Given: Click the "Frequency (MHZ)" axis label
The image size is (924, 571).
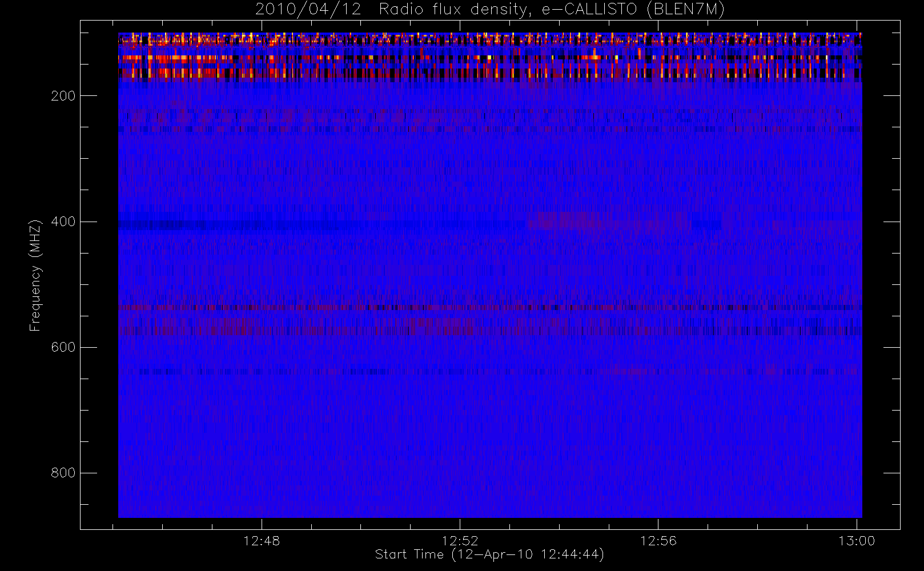Looking at the screenshot, I should (x=35, y=275).
